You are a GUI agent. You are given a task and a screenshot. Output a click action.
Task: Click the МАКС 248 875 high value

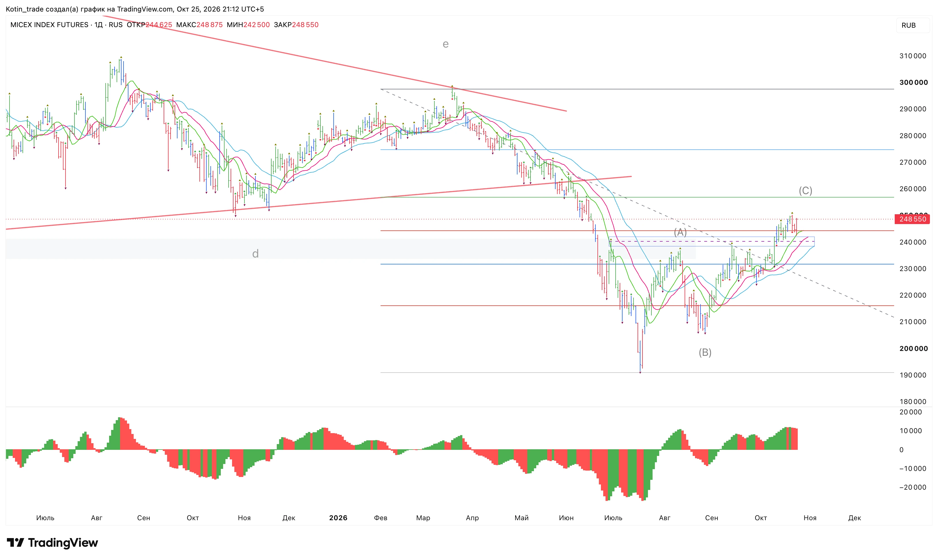[199, 25]
